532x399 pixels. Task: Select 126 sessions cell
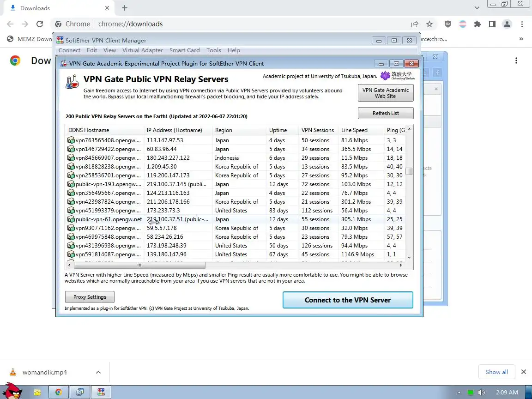click(317, 246)
